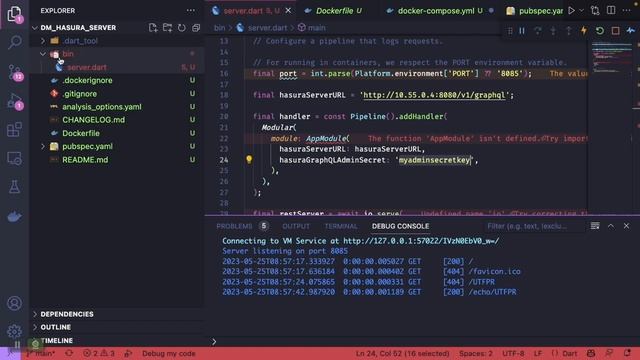The height and width of the screenshot is (360, 640).
Task: Maximize the bottom panel
Action: tap(611, 226)
